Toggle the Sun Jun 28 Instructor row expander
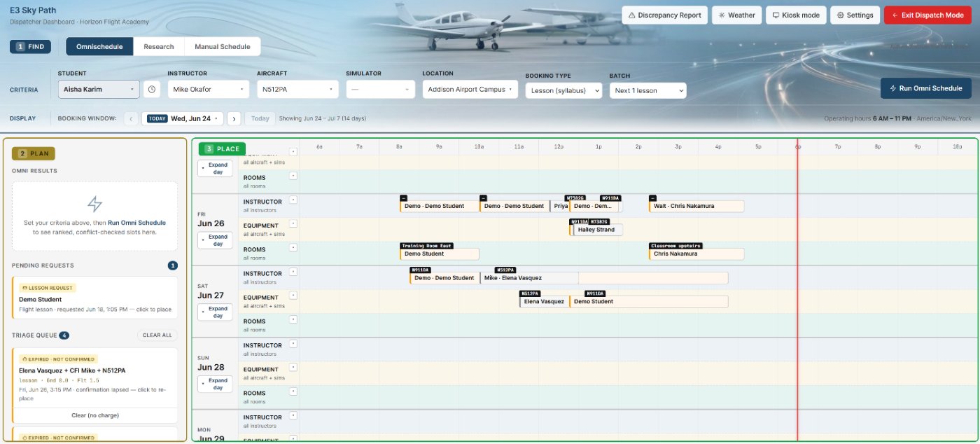 pos(294,343)
